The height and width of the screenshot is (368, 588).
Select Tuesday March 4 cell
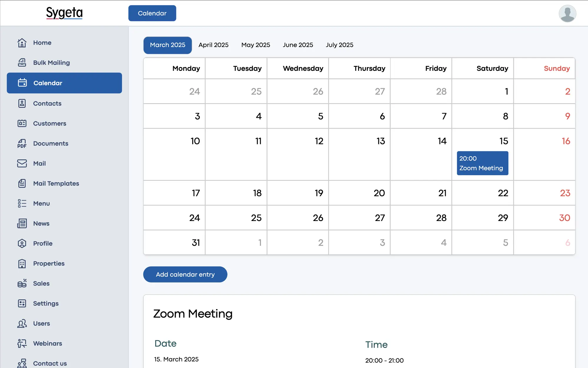(236, 116)
